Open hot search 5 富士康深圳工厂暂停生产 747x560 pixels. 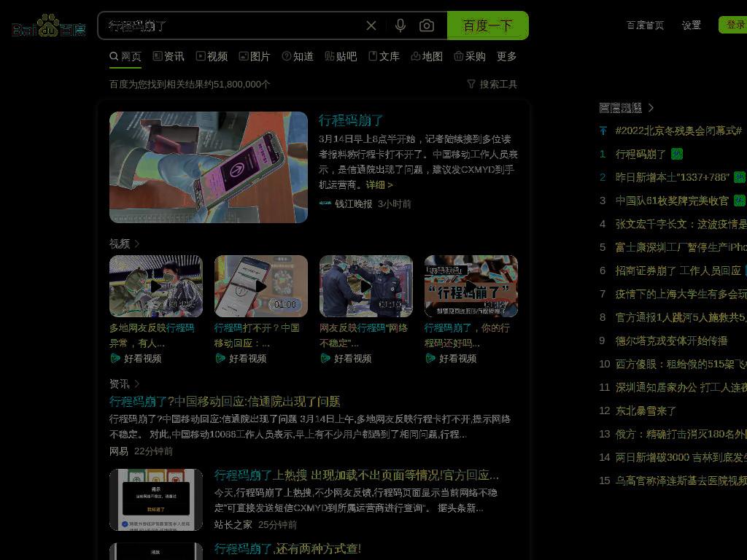click(681, 247)
